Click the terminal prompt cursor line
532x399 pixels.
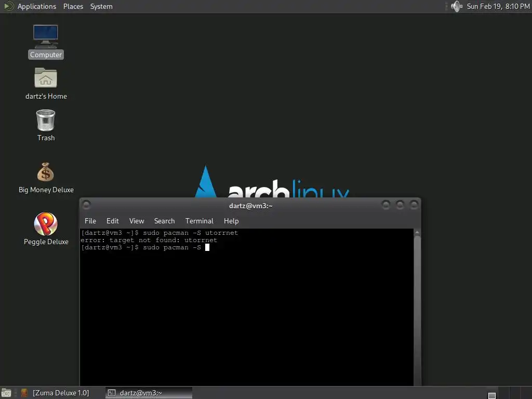click(145, 247)
